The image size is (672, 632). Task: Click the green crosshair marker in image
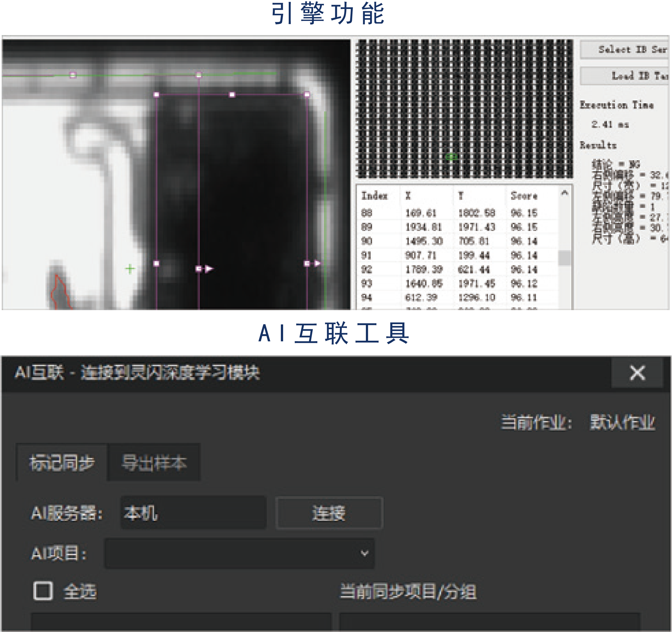pos(130,269)
